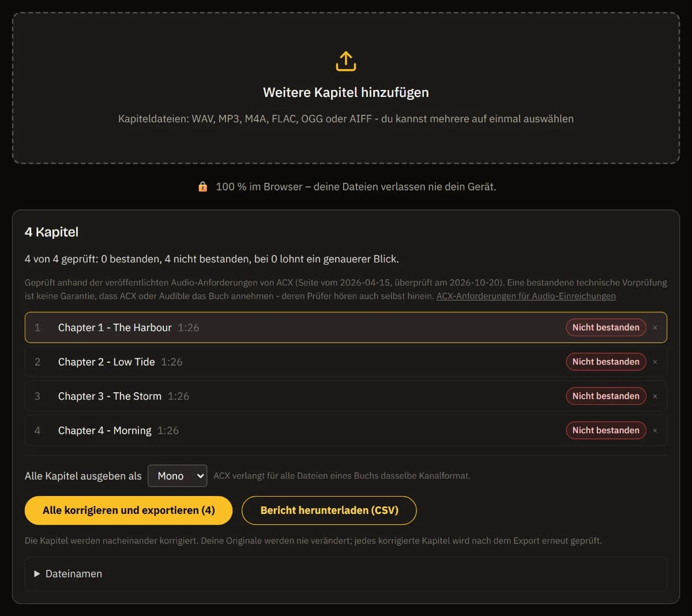Image resolution: width=692 pixels, height=616 pixels.
Task: Click the '4 von 4 geprüft' summary line
Action: (212, 259)
